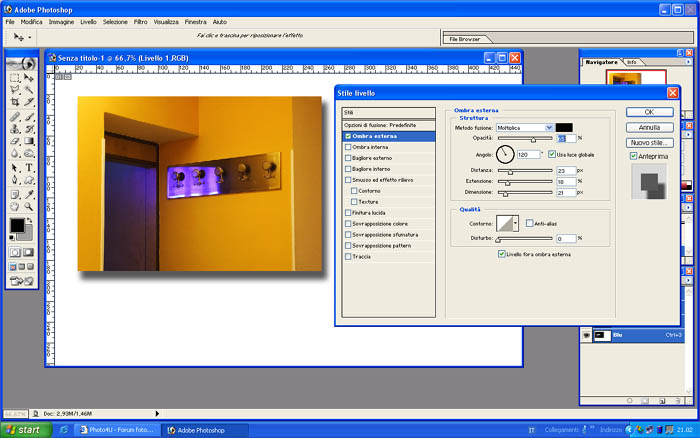Select the Zoom magnifier tool

[x=29, y=207]
